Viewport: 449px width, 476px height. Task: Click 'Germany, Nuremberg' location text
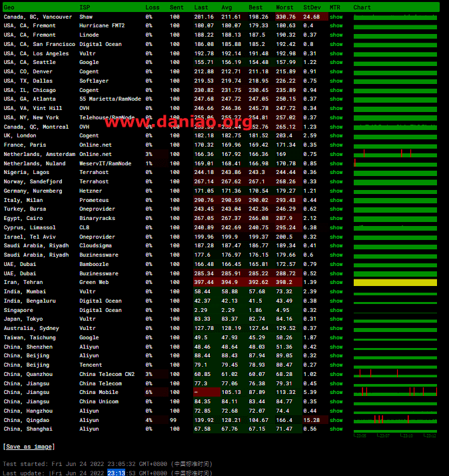pyautogui.click(x=33, y=191)
